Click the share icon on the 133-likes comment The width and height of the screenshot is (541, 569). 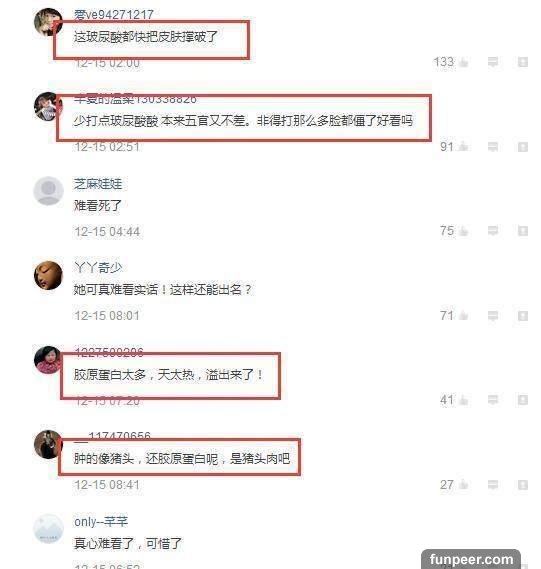[x=522, y=62]
